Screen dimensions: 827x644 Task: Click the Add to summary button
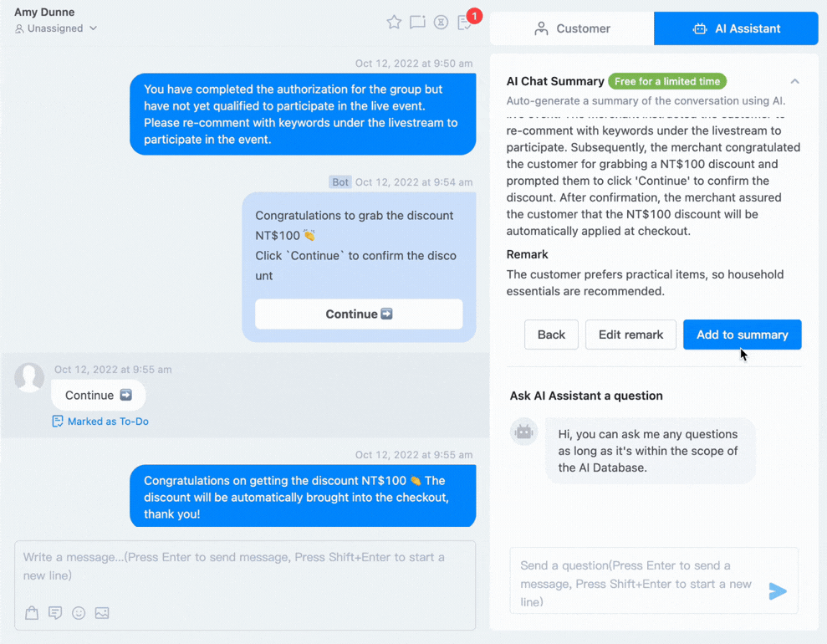coord(742,335)
